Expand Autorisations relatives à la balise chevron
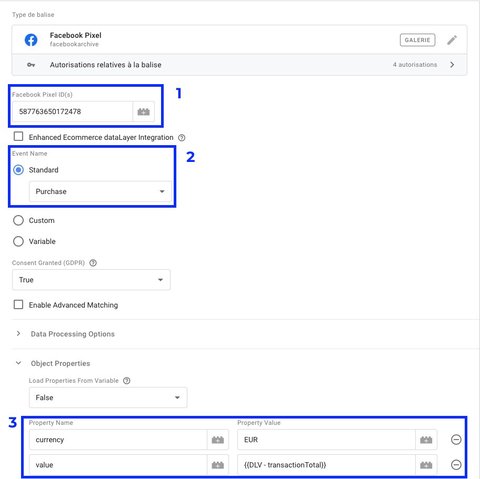Viewport: 480px width, 479px height. pyautogui.click(x=452, y=65)
